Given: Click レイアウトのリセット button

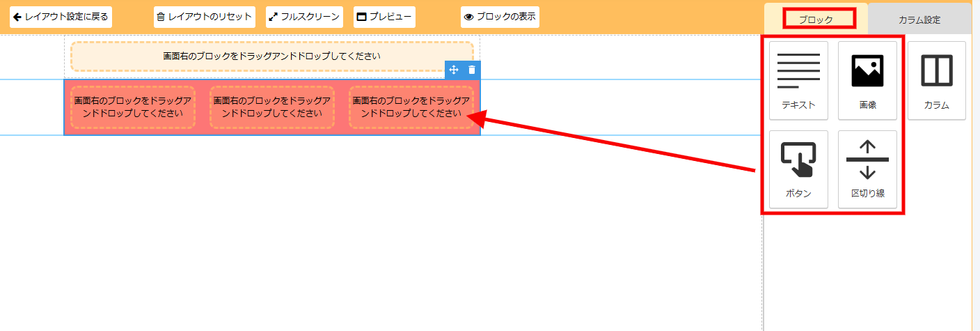Looking at the screenshot, I should click(x=204, y=17).
